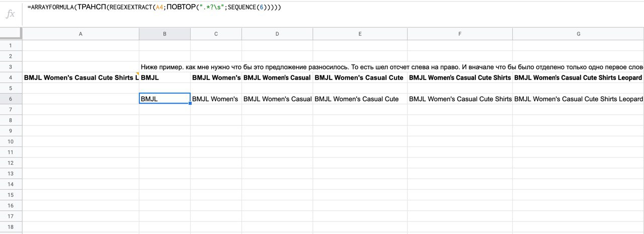Click bold cell G4 ending in Shirts Leopard
Screen dimensions: 644x234
(x=578, y=77)
